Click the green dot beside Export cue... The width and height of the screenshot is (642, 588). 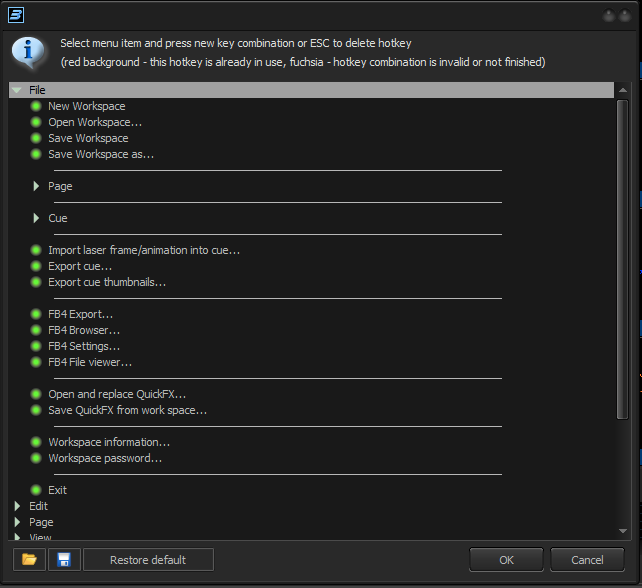(37, 266)
